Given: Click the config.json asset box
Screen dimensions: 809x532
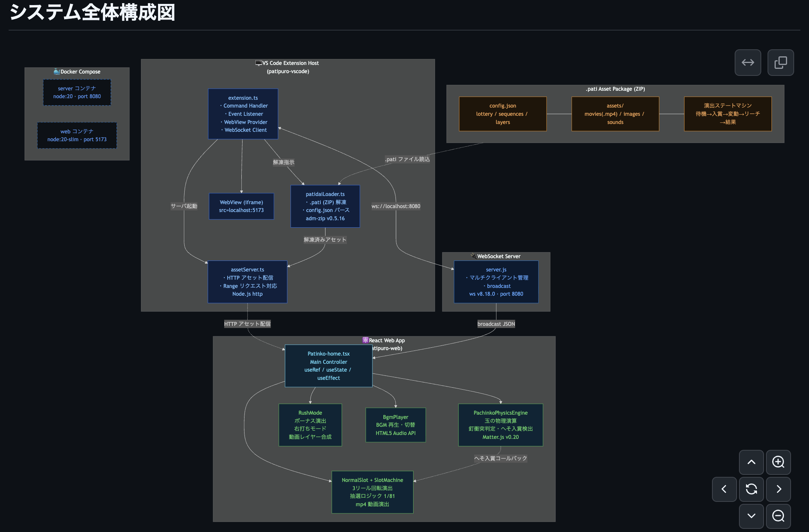Looking at the screenshot, I should 502,114.
